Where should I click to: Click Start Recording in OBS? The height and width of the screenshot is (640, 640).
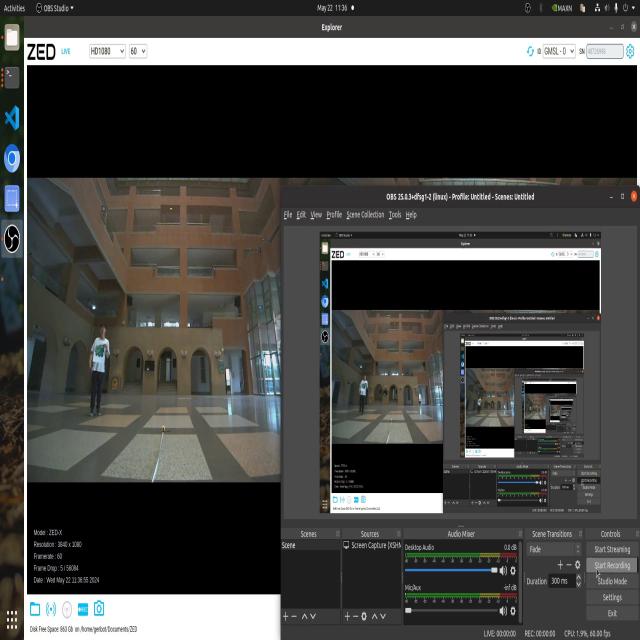(611, 565)
